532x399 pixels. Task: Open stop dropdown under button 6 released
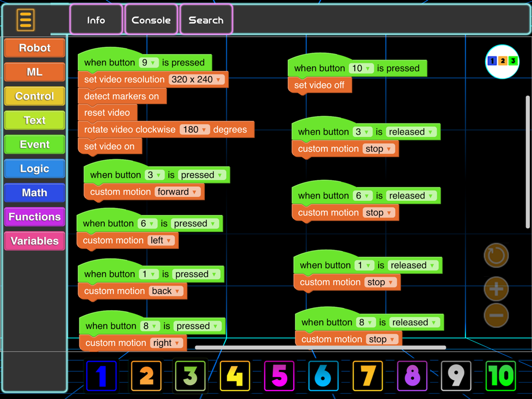coord(379,212)
